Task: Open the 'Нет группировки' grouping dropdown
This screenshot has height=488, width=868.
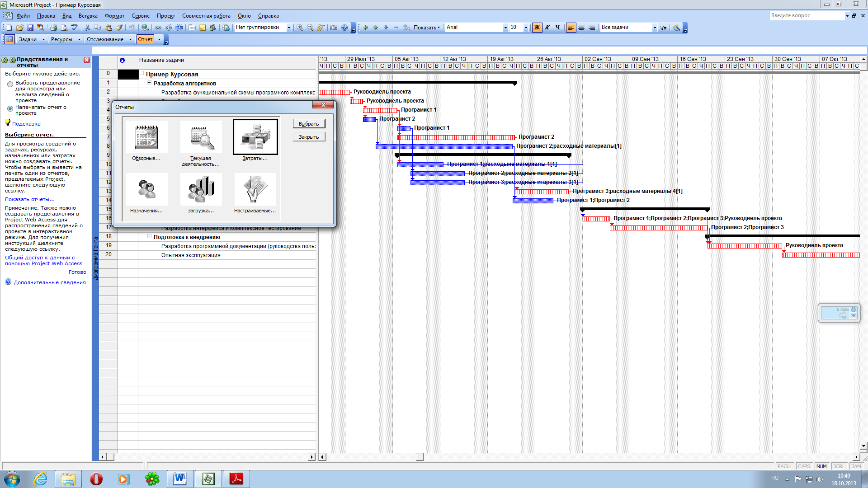Action: (289, 28)
